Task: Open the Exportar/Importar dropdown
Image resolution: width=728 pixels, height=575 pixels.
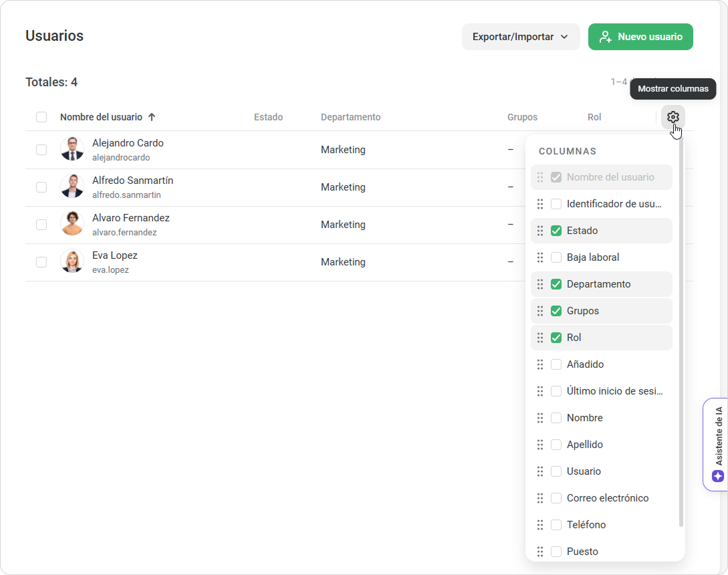Action: pyautogui.click(x=520, y=37)
